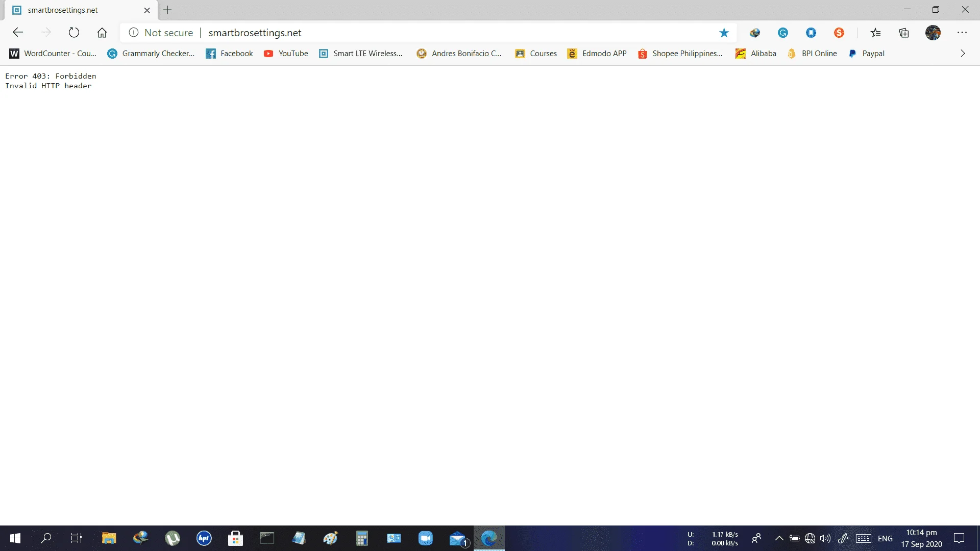Open the Shopee Philippines bookmark

[x=680, y=54]
